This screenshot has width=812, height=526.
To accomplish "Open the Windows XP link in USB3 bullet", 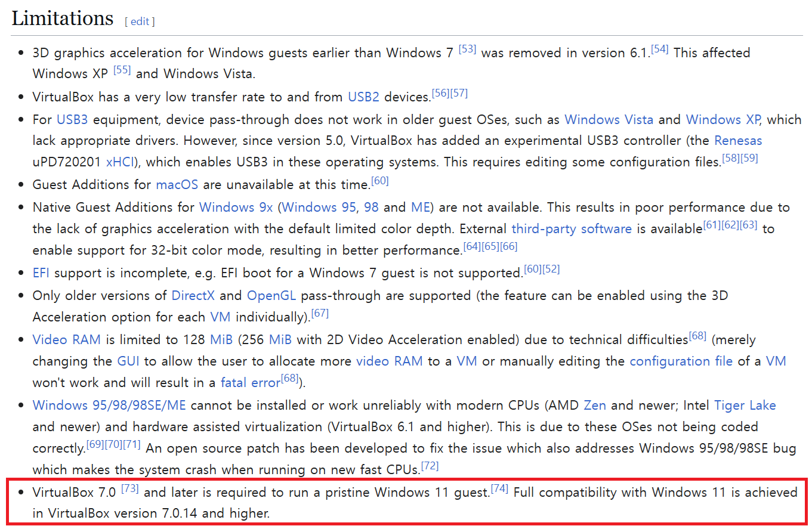I will (x=723, y=119).
